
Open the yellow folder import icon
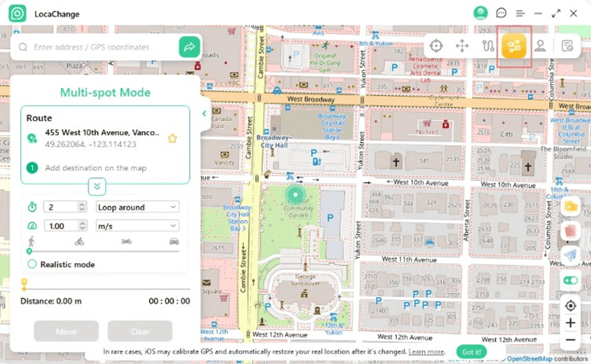click(571, 206)
